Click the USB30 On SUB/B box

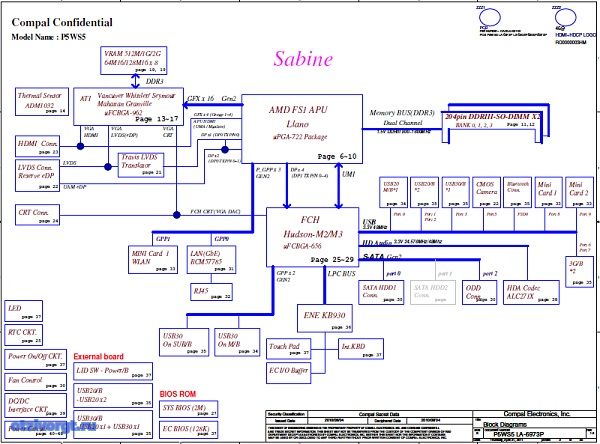pyautogui.click(x=184, y=342)
